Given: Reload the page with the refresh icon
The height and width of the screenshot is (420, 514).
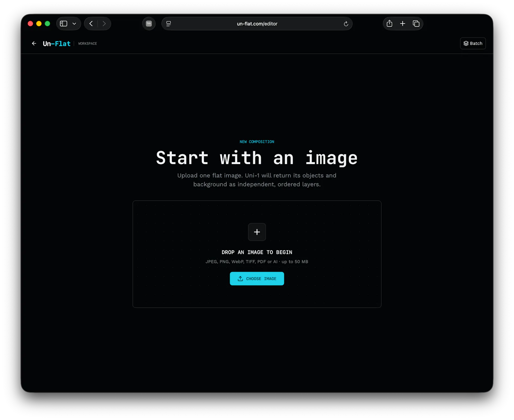Looking at the screenshot, I should click(x=346, y=24).
